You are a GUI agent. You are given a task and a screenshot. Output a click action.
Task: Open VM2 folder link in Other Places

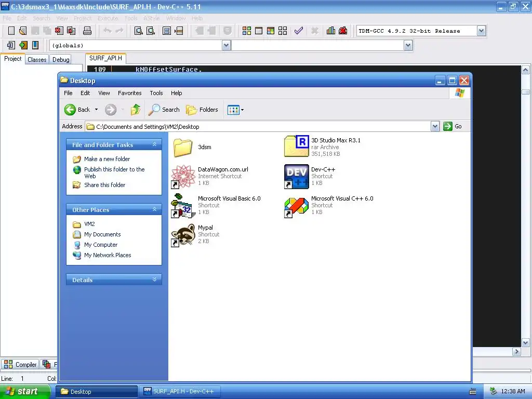89,224
